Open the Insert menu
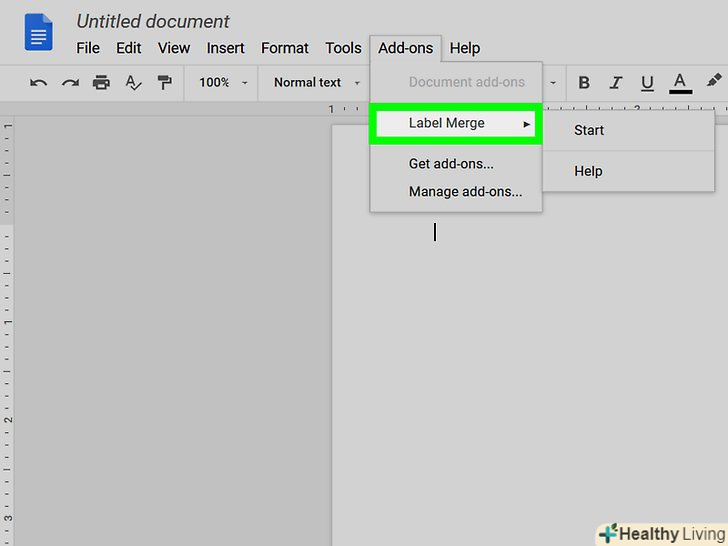728x546 pixels. click(x=226, y=48)
